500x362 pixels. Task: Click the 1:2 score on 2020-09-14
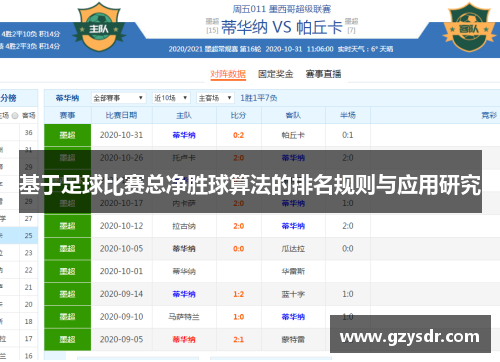pyautogui.click(x=239, y=294)
